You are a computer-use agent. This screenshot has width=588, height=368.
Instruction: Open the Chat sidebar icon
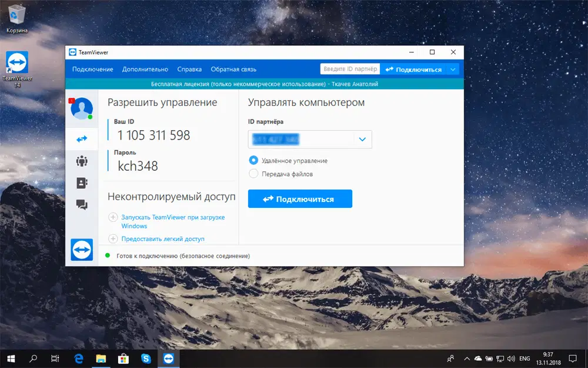click(x=82, y=205)
